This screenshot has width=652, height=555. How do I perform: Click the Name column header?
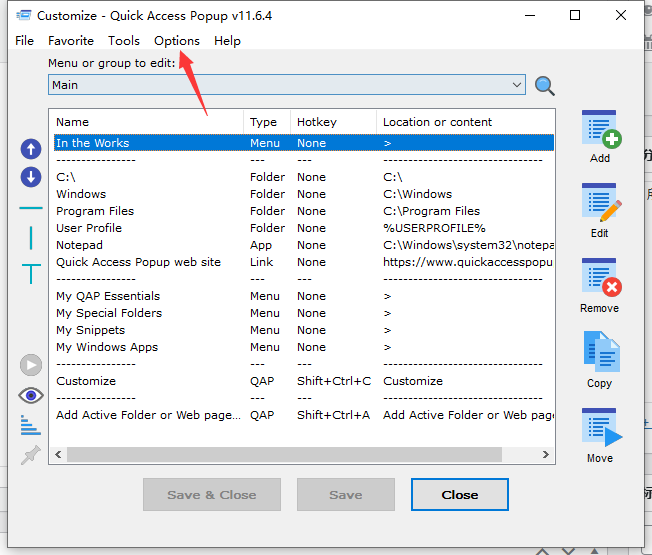point(147,122)
